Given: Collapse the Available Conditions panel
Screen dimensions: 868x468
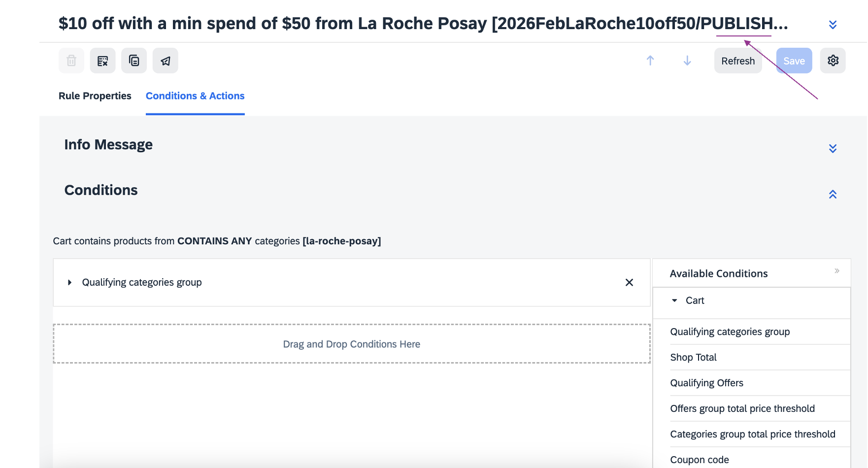Looking at the screenshot, I should [837, 271].
